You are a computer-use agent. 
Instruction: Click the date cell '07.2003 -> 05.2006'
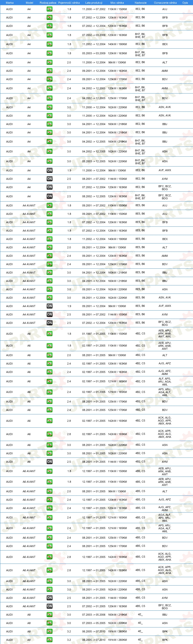[94, 615]
